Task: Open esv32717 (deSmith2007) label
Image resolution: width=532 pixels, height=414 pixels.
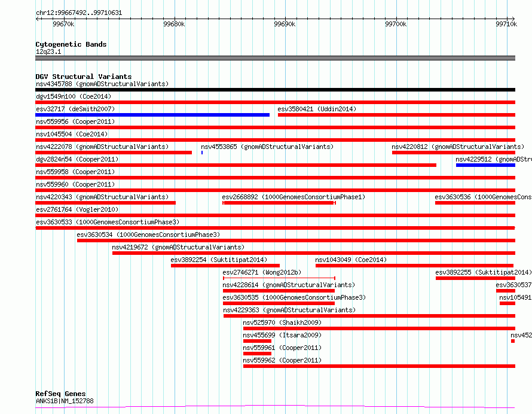Action: pyautogui.click(x=75, y=109)
